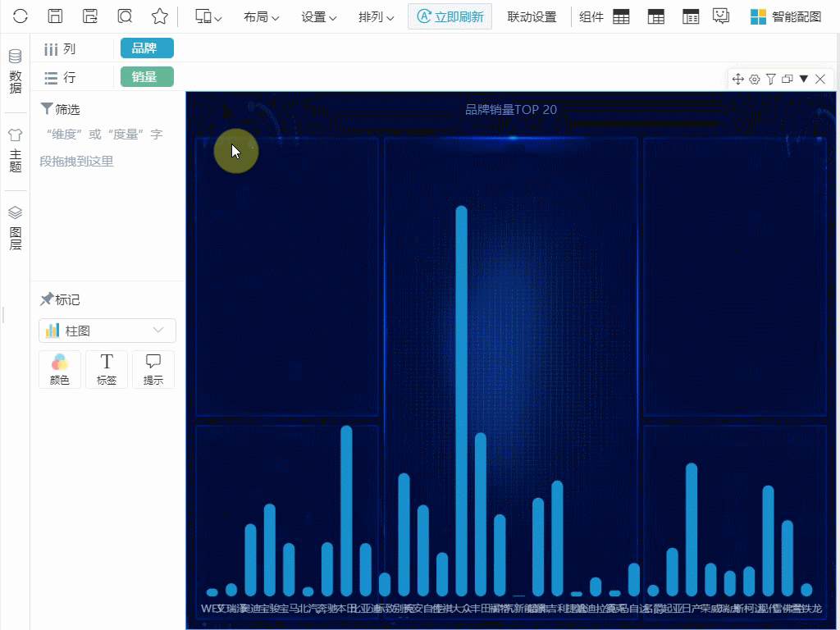
Task: Open 联动设置 linkage settings
Action: click(x=532, y=17)
